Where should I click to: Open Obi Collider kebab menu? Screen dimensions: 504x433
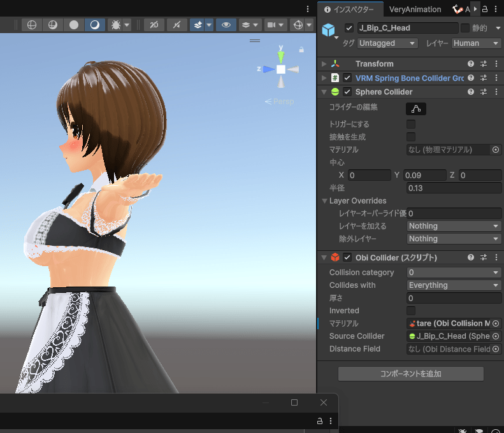click(x=496, y=257)
